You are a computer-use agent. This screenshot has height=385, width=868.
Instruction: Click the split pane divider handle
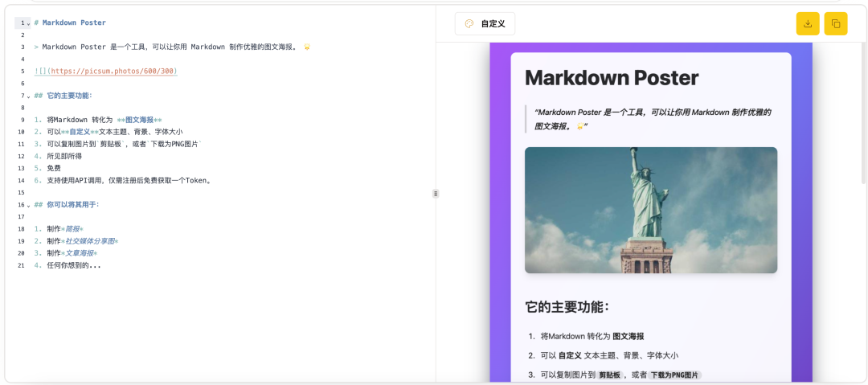pyautogui.click(x=436, y=194)
